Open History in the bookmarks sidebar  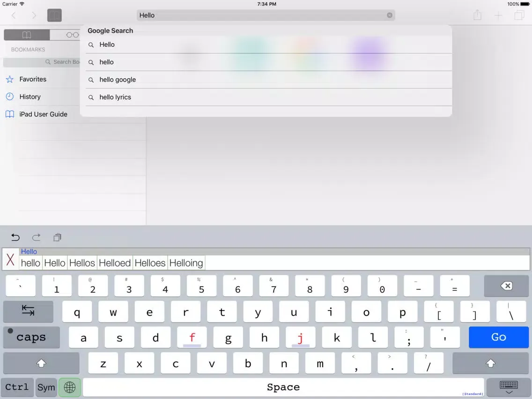[30, 97]
